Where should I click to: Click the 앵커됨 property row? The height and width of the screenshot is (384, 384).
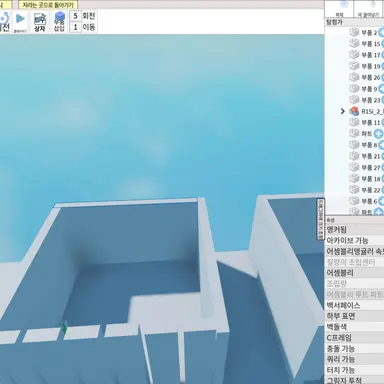coord(354,230)
